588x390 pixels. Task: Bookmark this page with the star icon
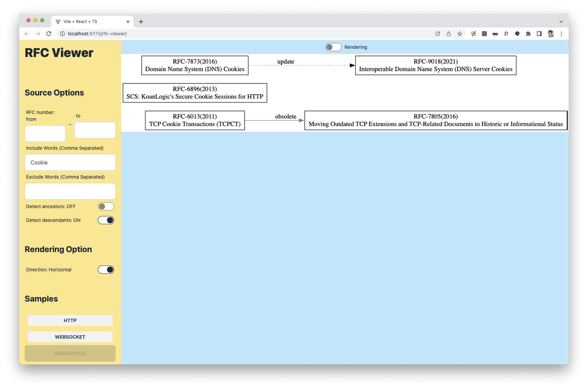pos(460,34)
